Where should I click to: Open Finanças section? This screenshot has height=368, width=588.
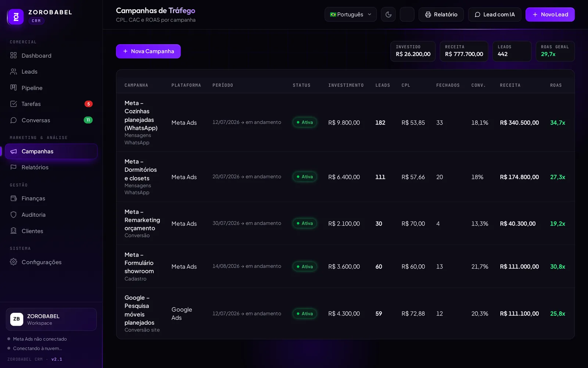tap(51, 198)
